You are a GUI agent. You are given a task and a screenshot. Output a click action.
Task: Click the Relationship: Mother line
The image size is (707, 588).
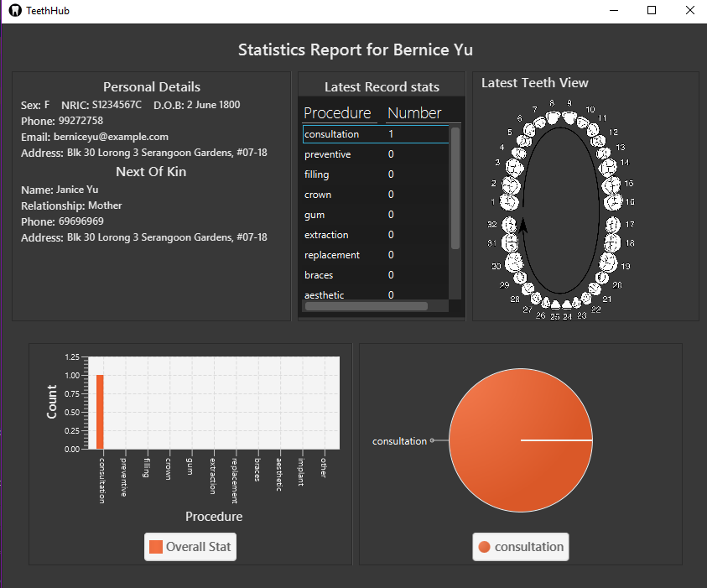pyautogui.click(x=71, y=206)
